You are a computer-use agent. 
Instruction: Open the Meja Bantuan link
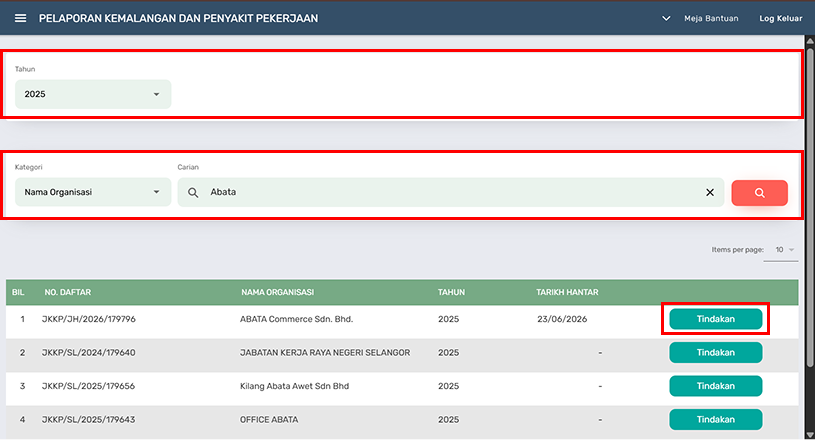point(711,18)
